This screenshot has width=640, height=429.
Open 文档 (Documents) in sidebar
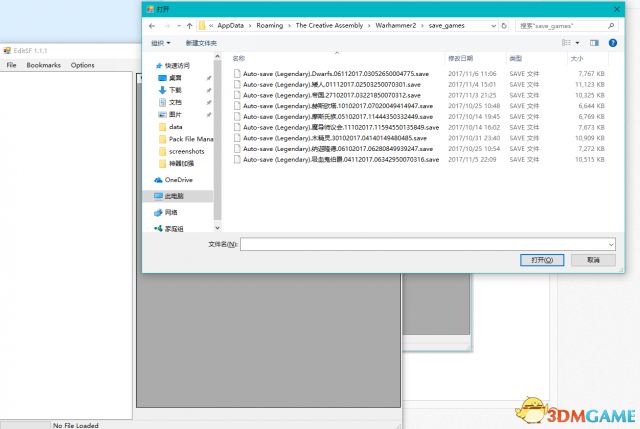[x=175, y=102]
